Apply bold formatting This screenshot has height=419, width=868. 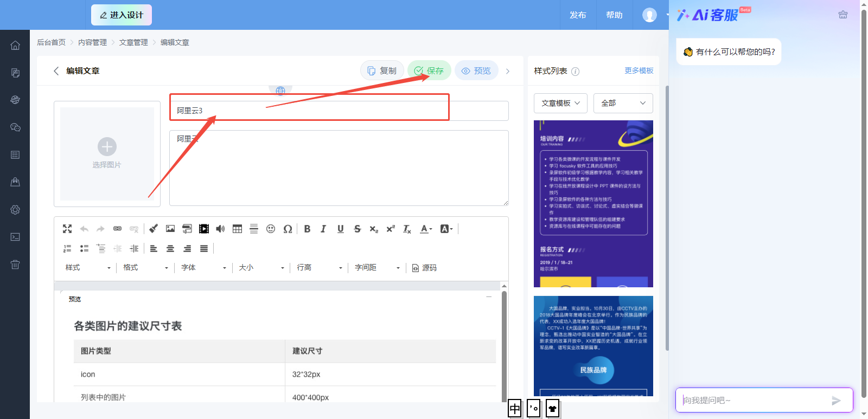[307, 229]
